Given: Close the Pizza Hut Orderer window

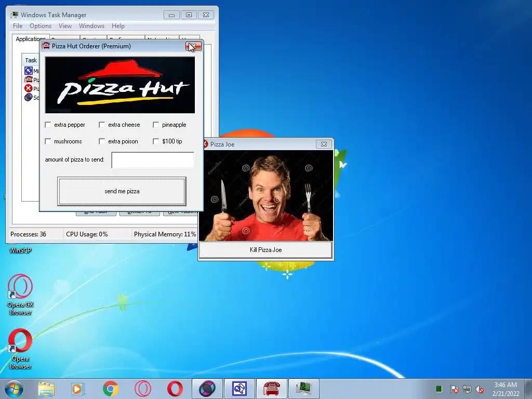Looking at the screenshot, I should (x=193, y=46).
